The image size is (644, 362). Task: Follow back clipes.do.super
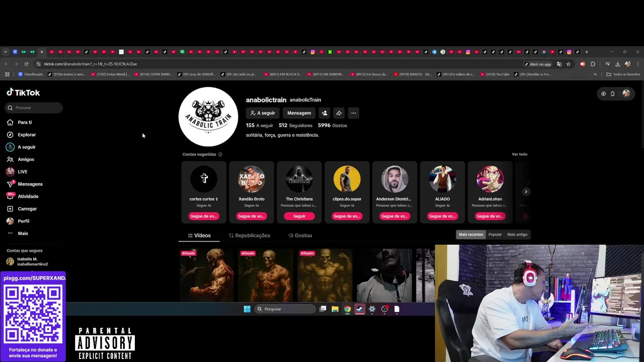[347, 216]
